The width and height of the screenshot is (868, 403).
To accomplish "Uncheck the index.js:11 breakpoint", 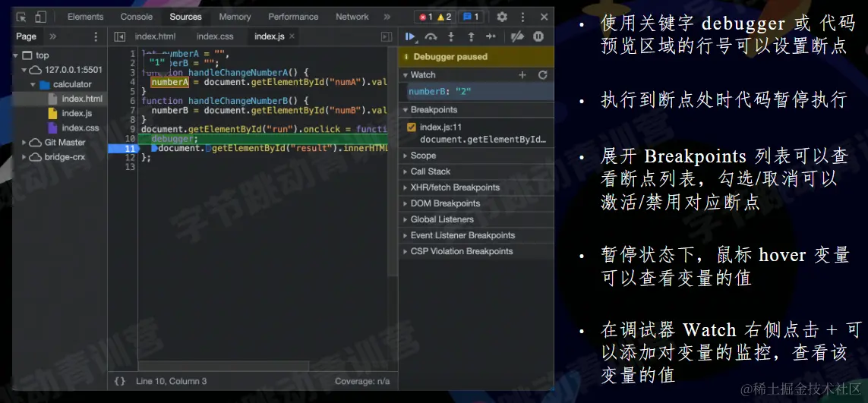I will pyautogui.click(x=412, y=128).
